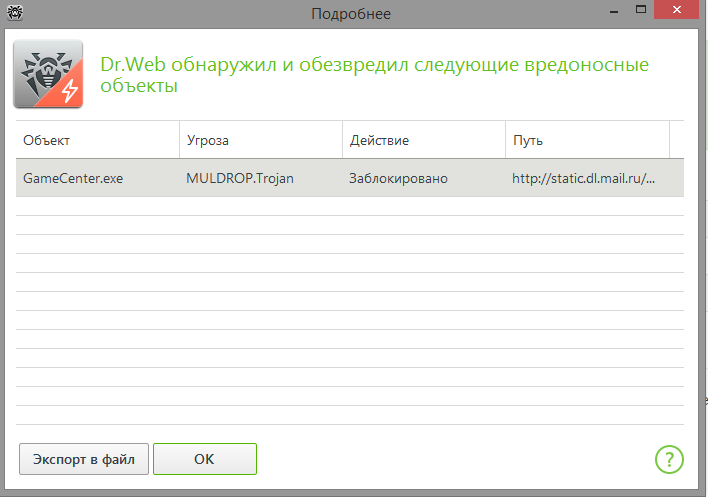Maximize the Подробнее window
The image size is (708, 497).
(x=641, y=9)
